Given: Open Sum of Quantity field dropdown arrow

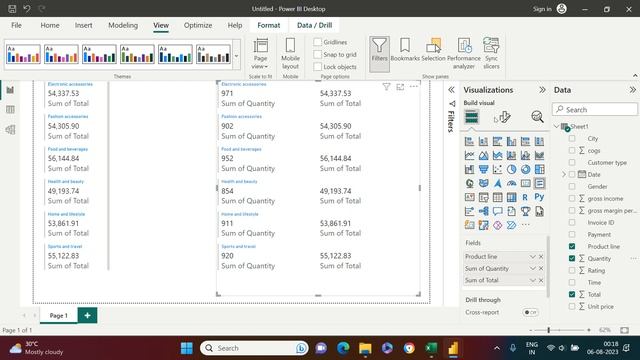Looking at the screenshot, I should [x=532, y=269].
